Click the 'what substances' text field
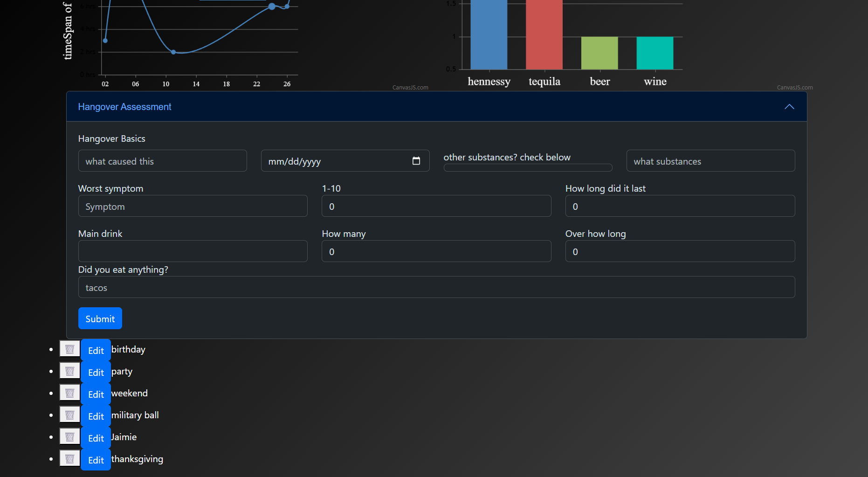Image resolution: width=868 pixels, height=477 pixels. pyautogui.click(x=710, y=161)
